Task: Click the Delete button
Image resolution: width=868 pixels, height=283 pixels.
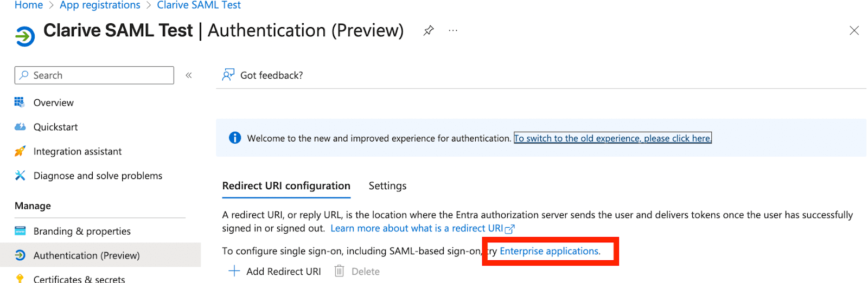Action: [357, 271]
